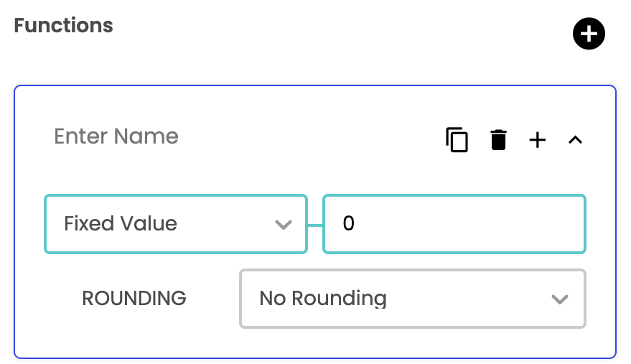
Task: Click the value field containing 0
Action: coord(454,224)
